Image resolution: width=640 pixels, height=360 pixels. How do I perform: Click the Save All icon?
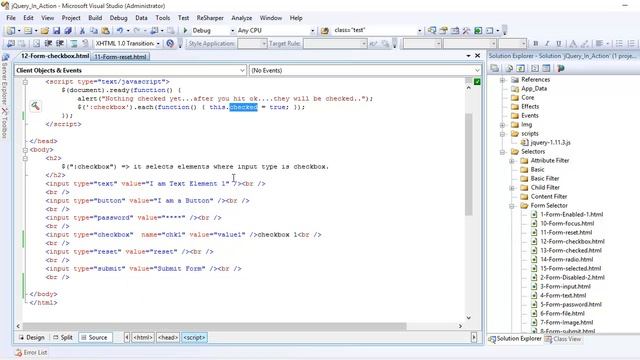pyautogui.click(x=68, y=31)
